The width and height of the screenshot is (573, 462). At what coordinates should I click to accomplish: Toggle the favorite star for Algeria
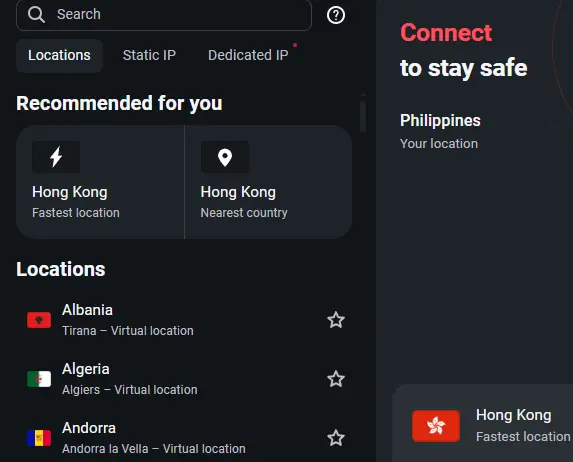(335, 379)
